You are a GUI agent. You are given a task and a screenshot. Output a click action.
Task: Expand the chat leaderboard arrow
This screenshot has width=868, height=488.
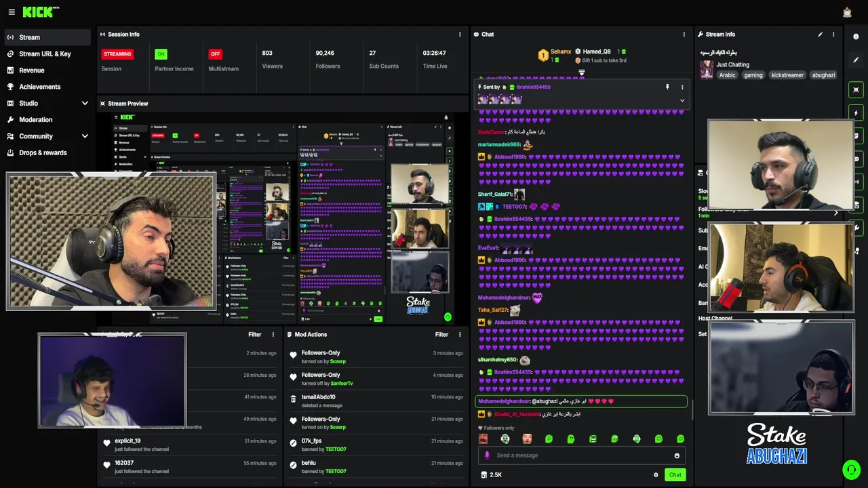click(x=581, y=72)
